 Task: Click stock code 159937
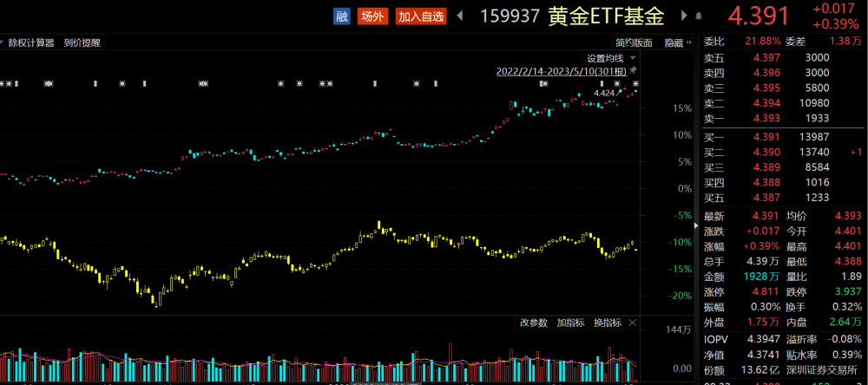point(510,16)
